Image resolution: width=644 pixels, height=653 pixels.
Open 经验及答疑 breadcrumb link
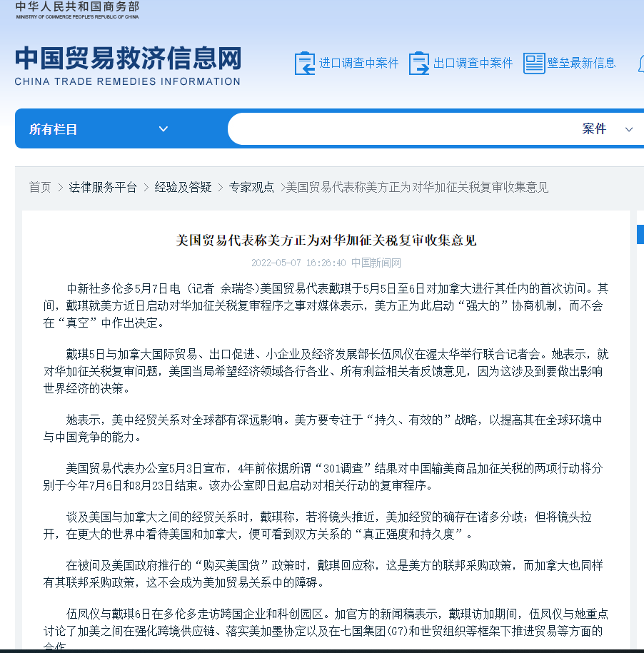point(183,188)
